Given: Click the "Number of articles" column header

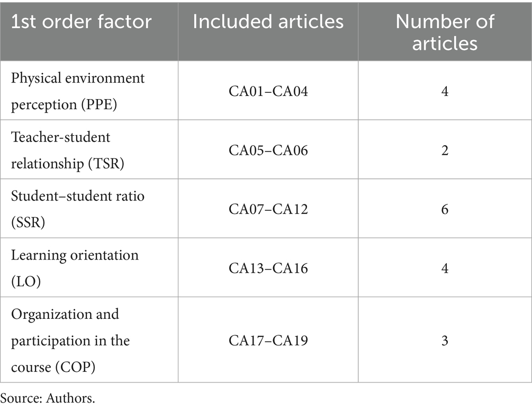Looking at the screenshot, I should pos(445,32).
